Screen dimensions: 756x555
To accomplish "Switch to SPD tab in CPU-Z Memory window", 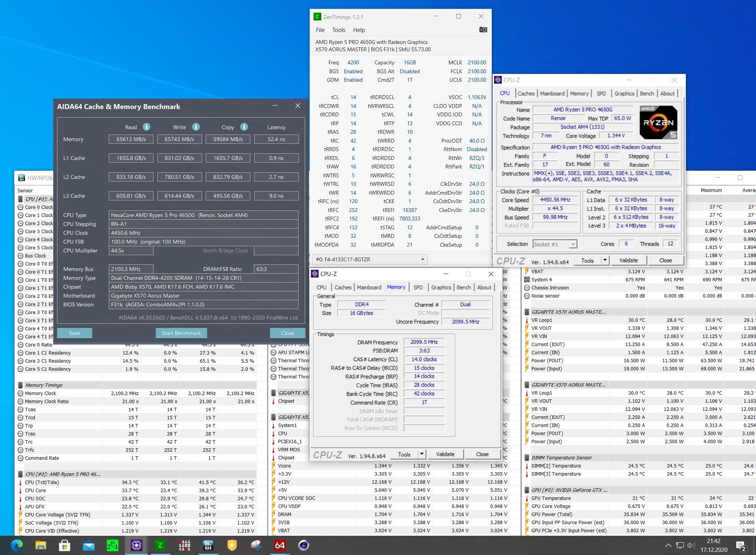I will click(x=418, y=287).
